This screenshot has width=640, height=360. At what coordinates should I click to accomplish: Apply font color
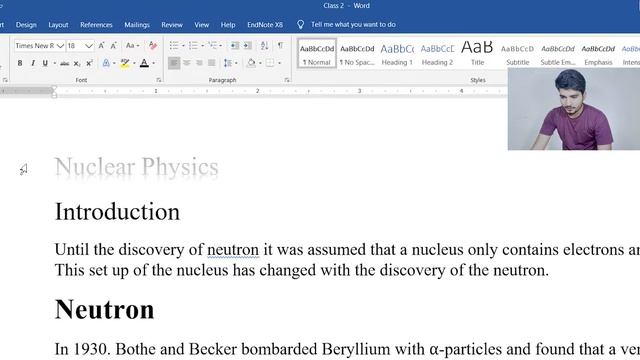(144, 63)
